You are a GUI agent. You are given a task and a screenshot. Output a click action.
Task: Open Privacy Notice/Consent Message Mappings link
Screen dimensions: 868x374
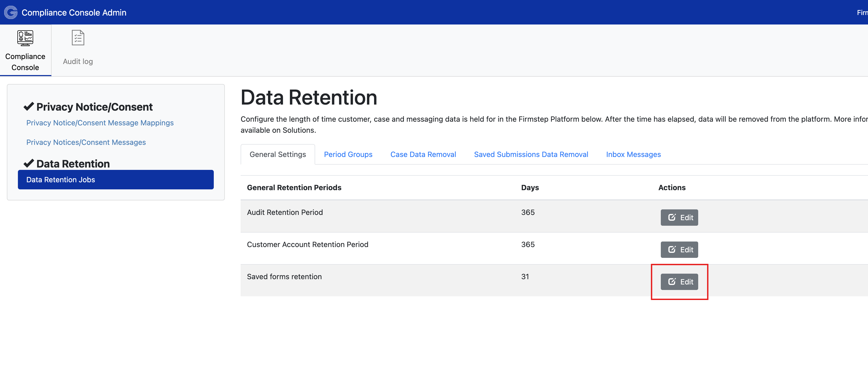point(100,123)
